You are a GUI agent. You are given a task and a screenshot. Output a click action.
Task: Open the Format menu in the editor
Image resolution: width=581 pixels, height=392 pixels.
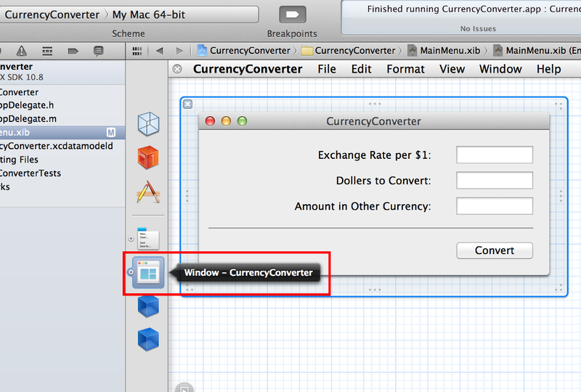pos(405,69)
